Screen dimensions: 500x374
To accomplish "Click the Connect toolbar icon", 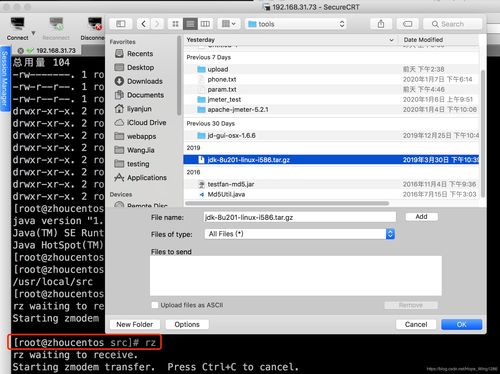I will 17,25.
